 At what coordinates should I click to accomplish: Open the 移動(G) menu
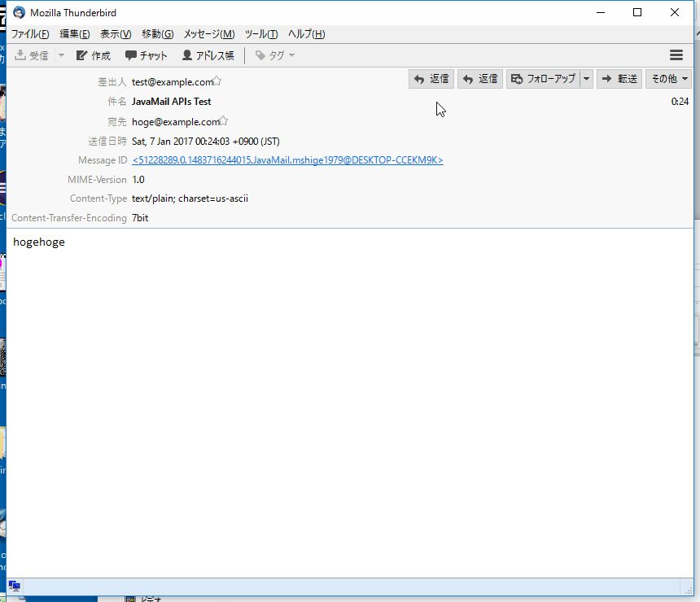(158, 34)
